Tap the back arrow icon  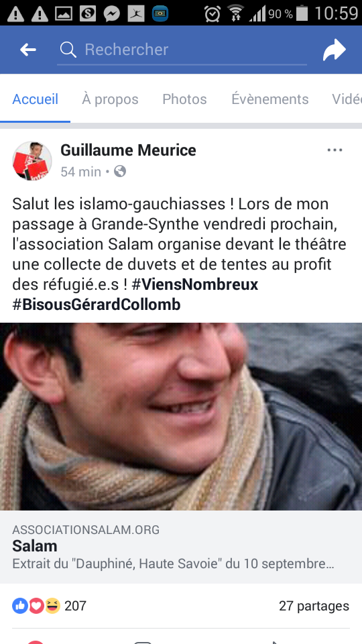point(28,50)
